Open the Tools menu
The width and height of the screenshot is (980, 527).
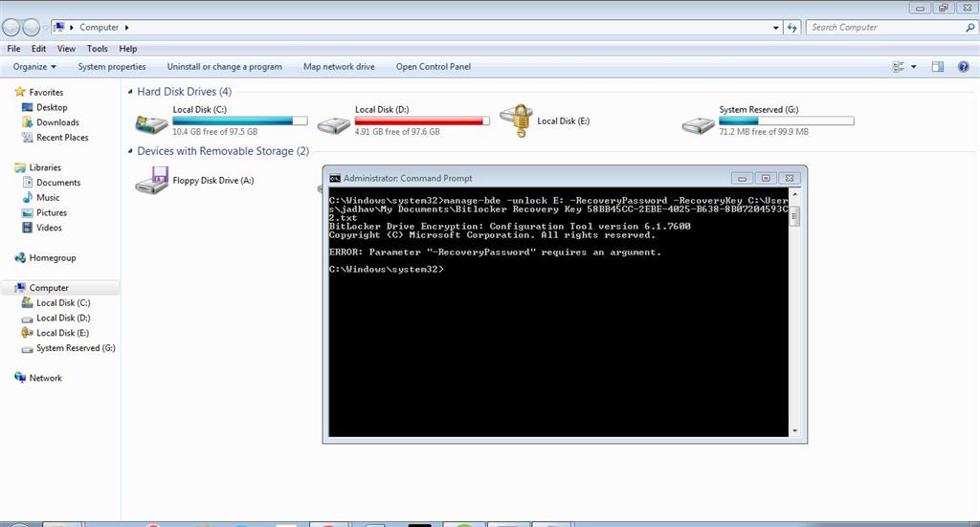coord(97,49)
